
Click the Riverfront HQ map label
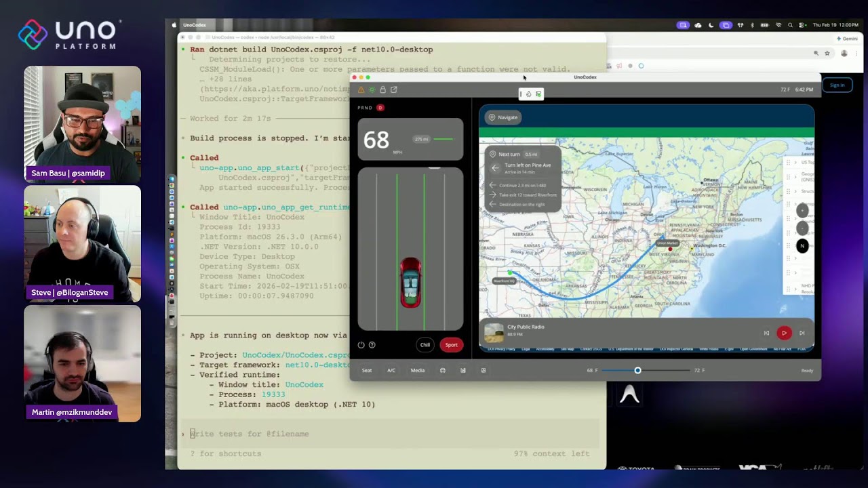[503, 281]
